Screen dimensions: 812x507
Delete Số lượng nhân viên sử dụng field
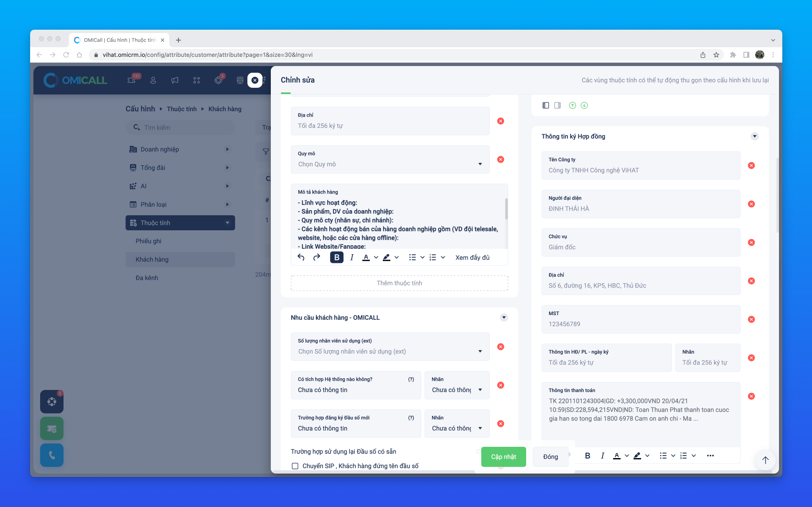pyautogui.click(x=501, y=347)
